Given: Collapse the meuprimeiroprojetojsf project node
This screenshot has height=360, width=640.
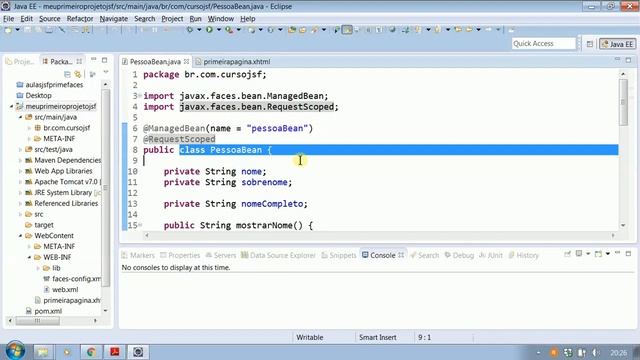Looking at the screenshot, I should [x=11, y=106].
